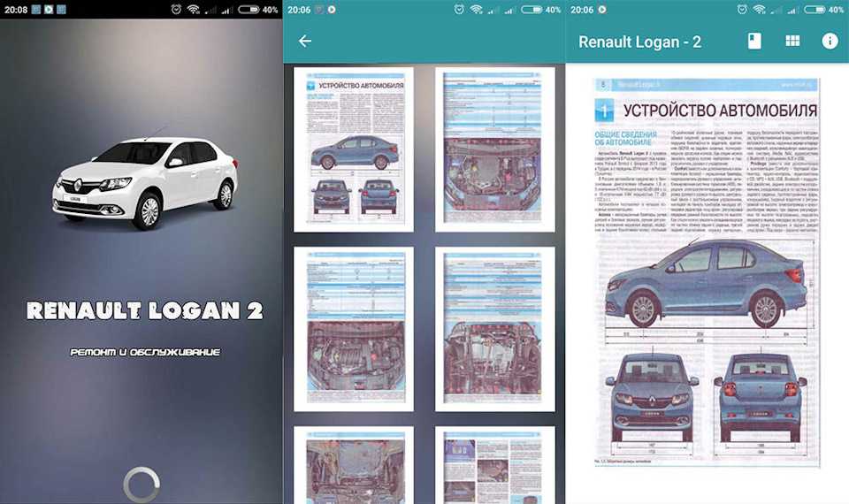Tap the rear-view car diagram on page
Screen dimensions: 849x504
pyautogui.click(x=761, y=396)
